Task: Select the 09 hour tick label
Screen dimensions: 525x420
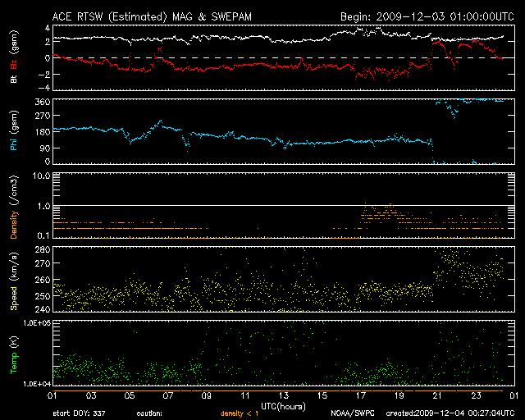Action: (207, 396)
